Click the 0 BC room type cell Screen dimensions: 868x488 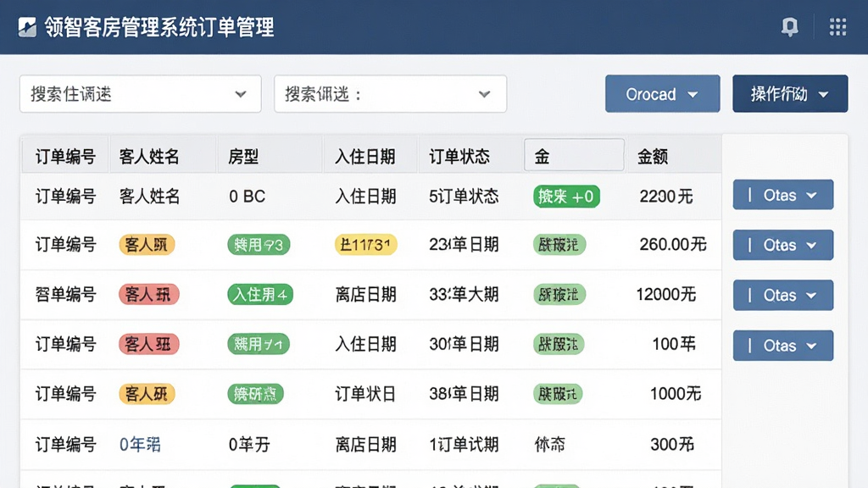[x=247, y=197]
